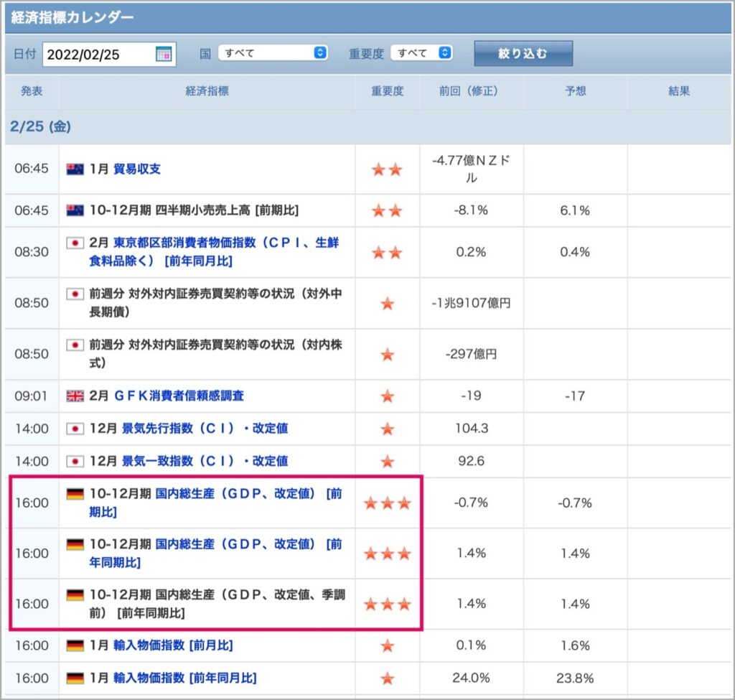735x700 pixels.
Task: Click the Japan flag beside 東京都区部消費者物価指数
Action: pos(75,243)
